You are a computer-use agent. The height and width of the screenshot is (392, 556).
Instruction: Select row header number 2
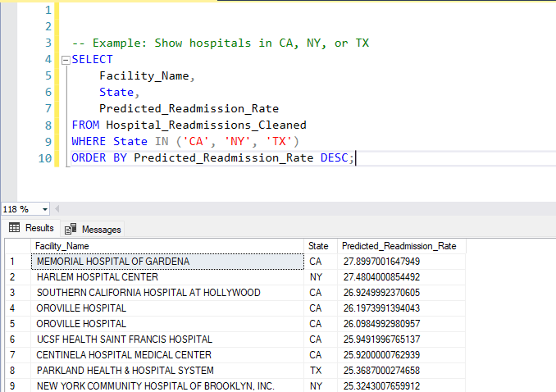[x=18, y=277]
